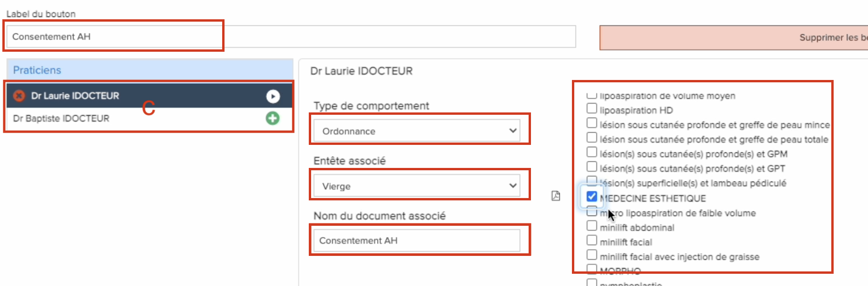Image resolution: width=868 pixels, height=286 pixels.
Task: Select the Dr Laurie IDOCTEUR row
Action: 150,96
